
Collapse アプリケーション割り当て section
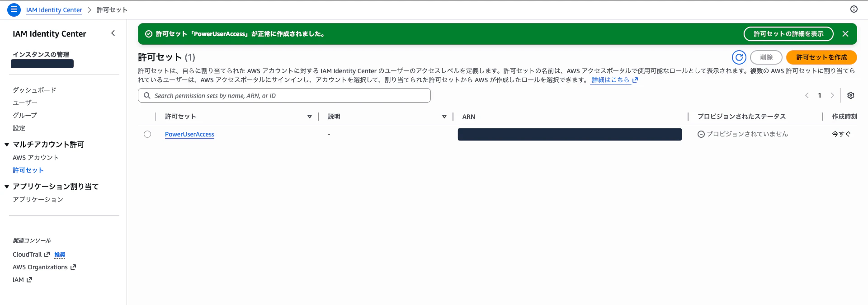(7, 186)
